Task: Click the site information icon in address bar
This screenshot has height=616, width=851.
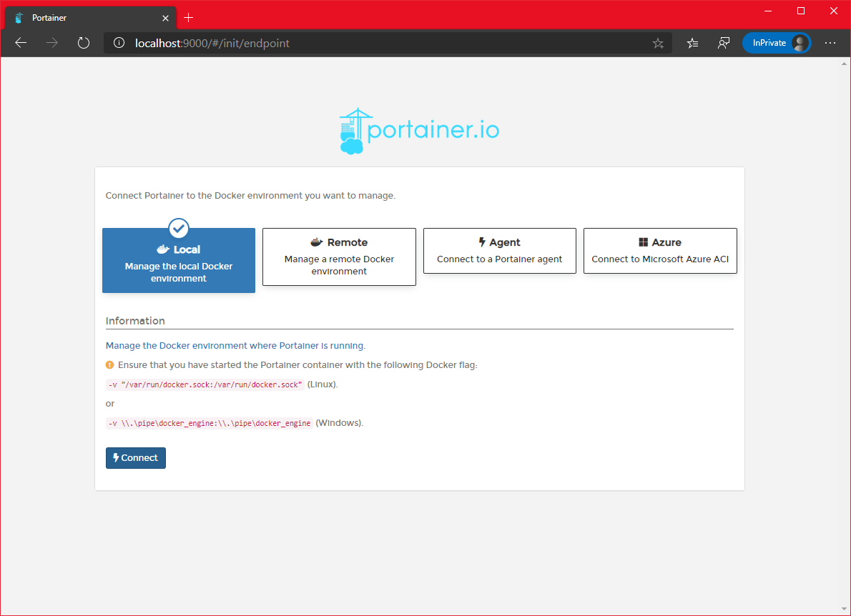Action: (119, 43)
